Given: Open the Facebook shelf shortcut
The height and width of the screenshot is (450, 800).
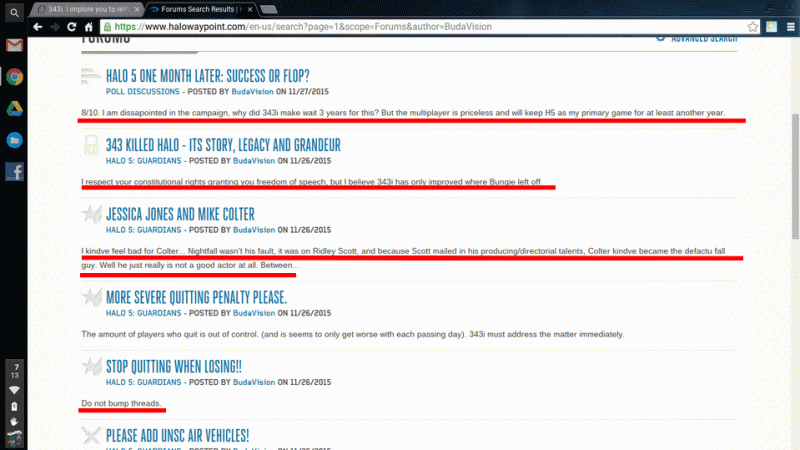Looking at the screenshot, I should (15, 172).
